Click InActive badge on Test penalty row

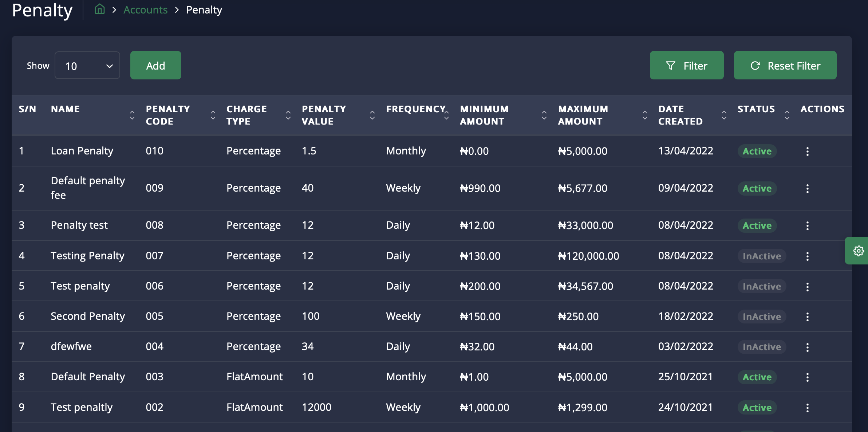tap(761, 286)
